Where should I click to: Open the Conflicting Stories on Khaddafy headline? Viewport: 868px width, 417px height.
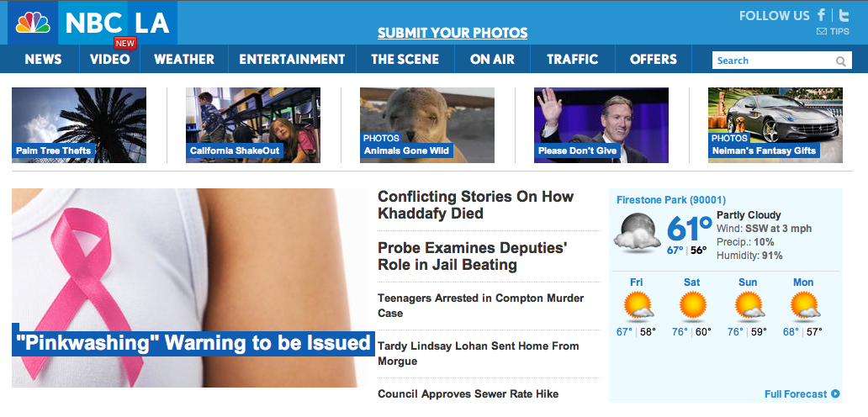(475, 204)
